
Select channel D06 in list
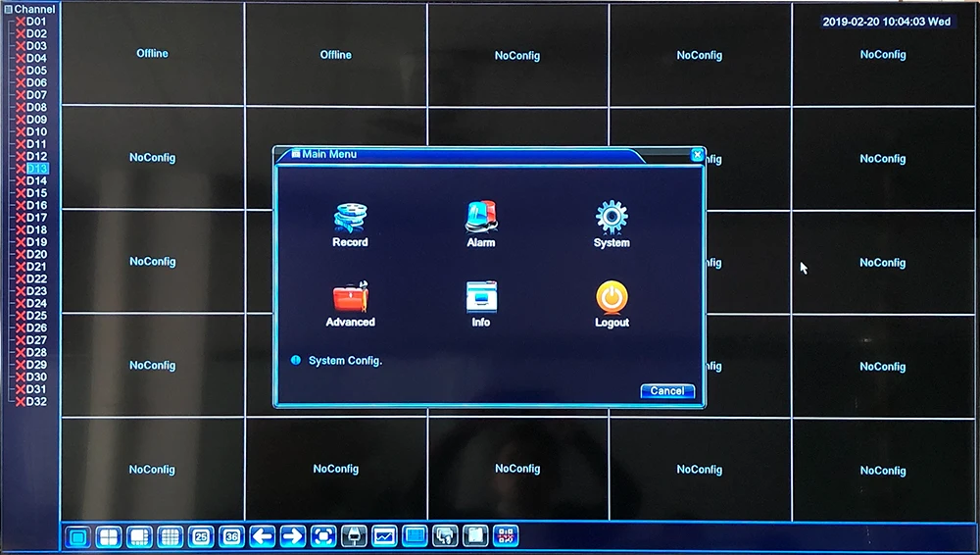(36, 82)
